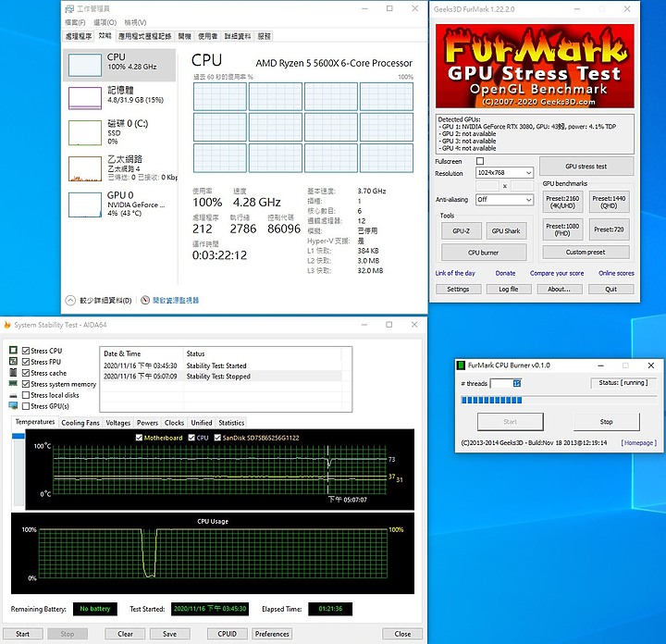Enable the Stress GPU(s) checkbox

(26, 406)
